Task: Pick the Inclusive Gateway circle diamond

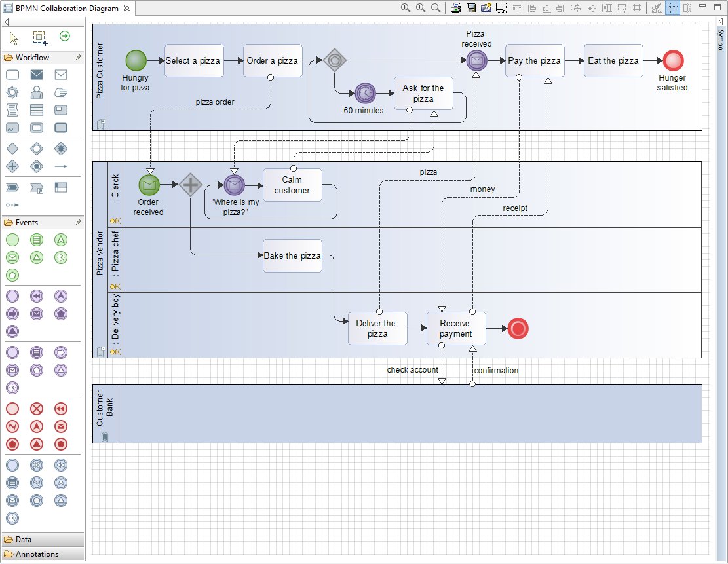Action: click(x=37, y=149)
